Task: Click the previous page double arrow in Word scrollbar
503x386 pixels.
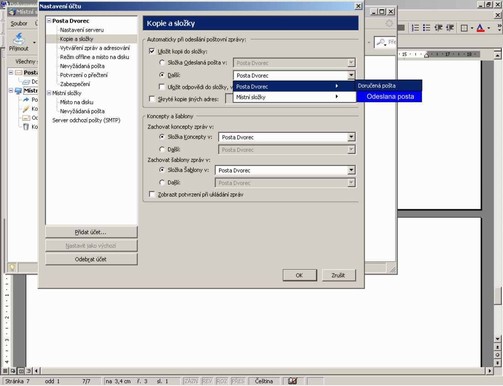Action: tap(497, 347)
